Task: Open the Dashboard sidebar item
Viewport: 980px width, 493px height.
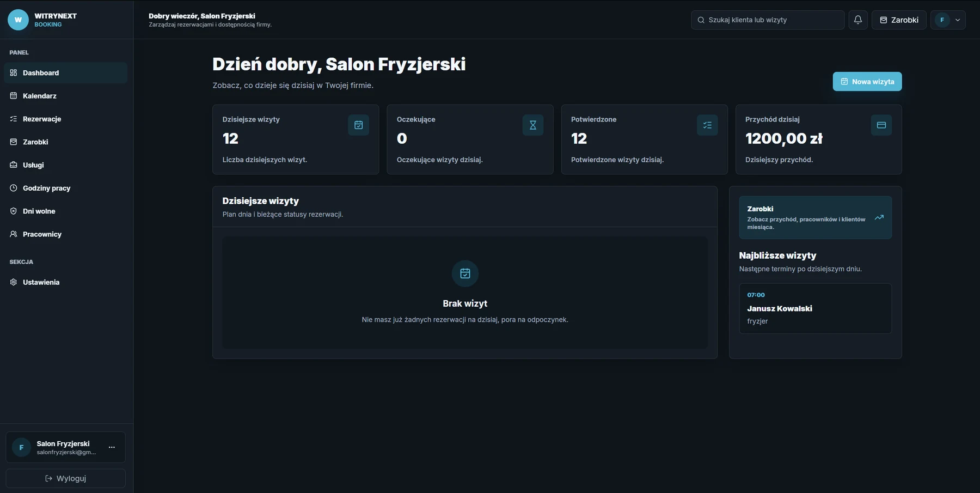Action: 65,72
